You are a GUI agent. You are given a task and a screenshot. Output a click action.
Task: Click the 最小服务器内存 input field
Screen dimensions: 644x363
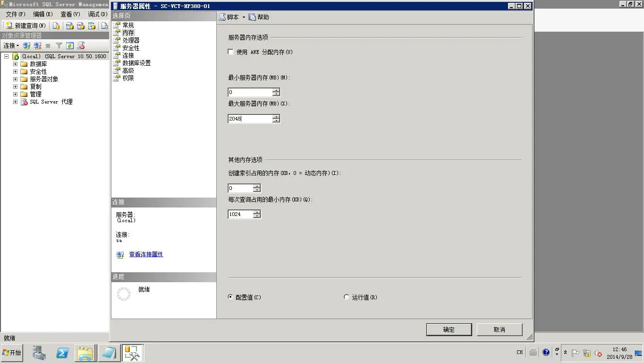tap(250, 92)
